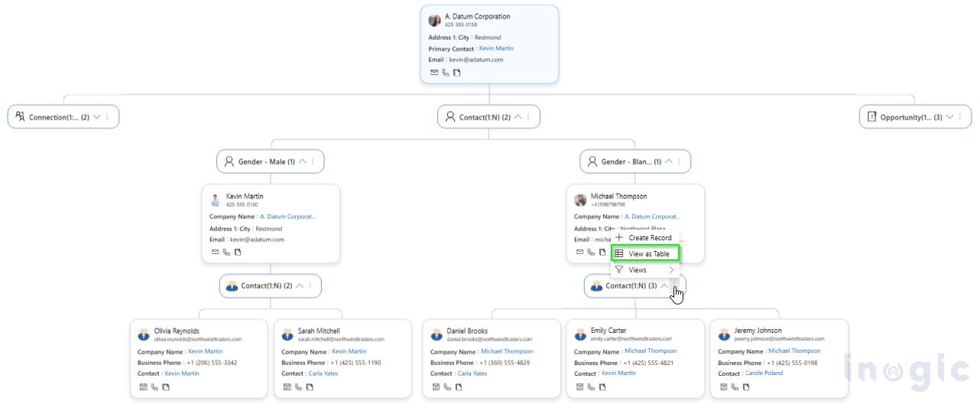Image resolution: width=980 pixels, height=414 pixels.
Task: Open Views in the context menu
Action: coord(644,269)
